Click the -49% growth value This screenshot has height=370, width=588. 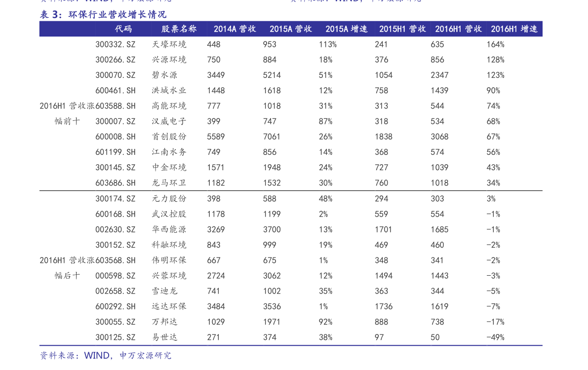[495, 337]
